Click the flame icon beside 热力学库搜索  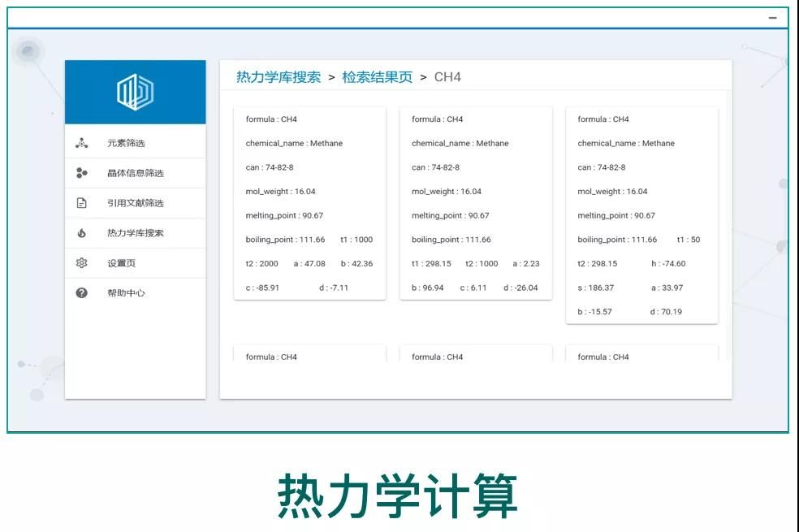point(81,233)
